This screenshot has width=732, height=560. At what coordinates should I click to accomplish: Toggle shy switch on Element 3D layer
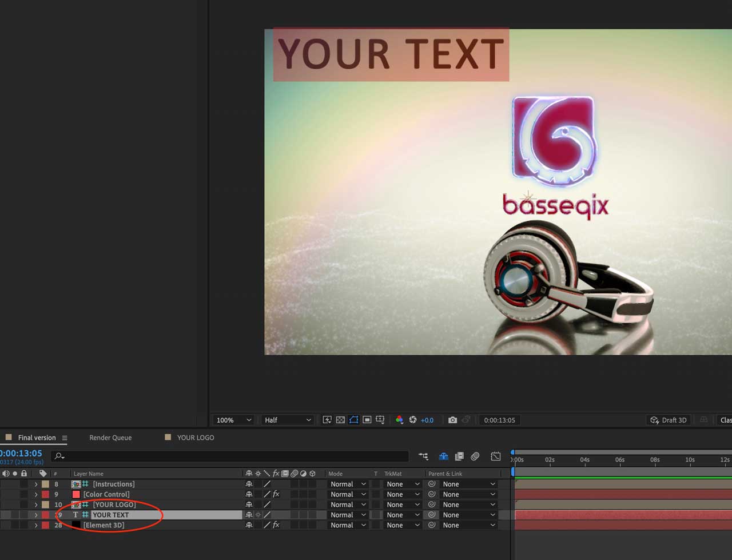pyautogui.click(x=249, y=525)
